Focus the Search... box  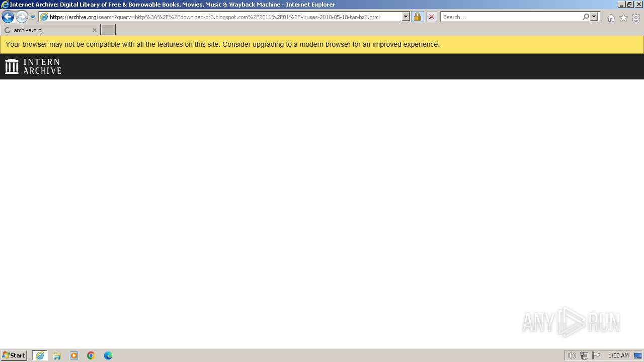click(511, 17)
